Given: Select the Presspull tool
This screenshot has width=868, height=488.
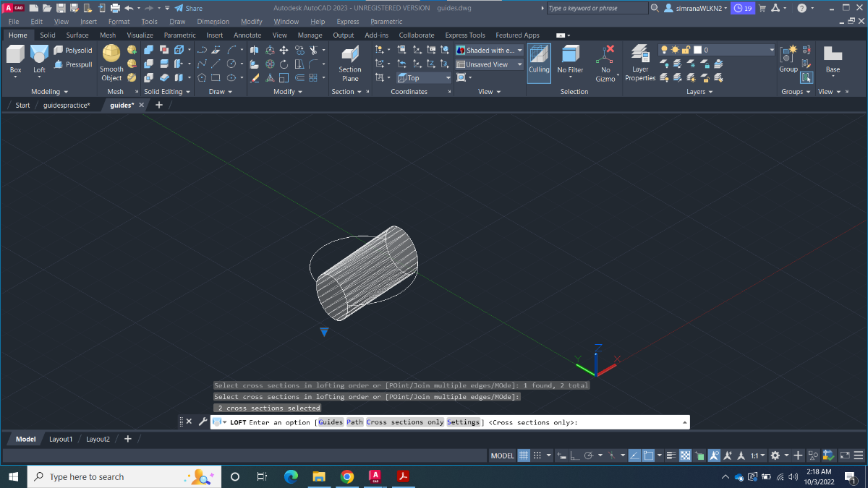Looking at the screenshot, I should [x=73, y=64].
